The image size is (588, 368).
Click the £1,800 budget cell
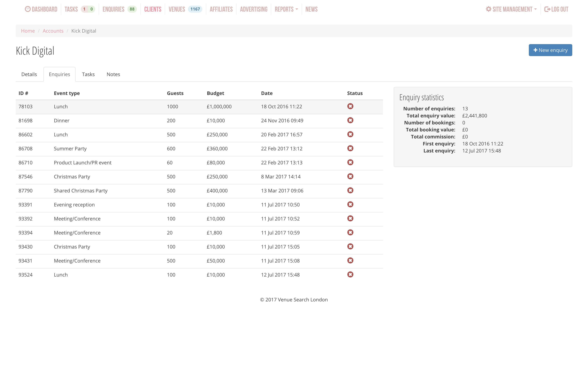click(214, 233)
